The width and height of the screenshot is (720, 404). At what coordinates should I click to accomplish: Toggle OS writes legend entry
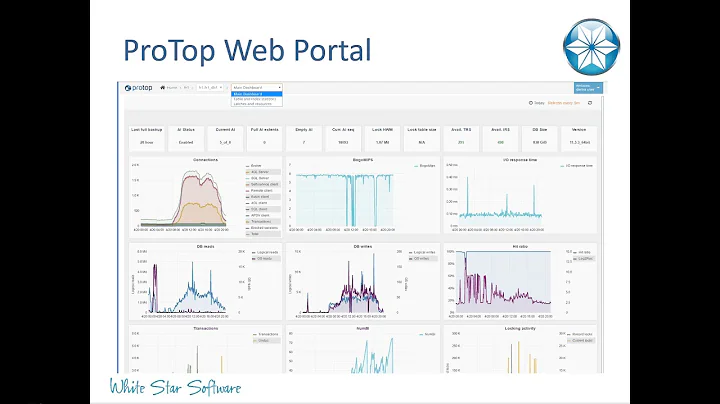[422, 258]
